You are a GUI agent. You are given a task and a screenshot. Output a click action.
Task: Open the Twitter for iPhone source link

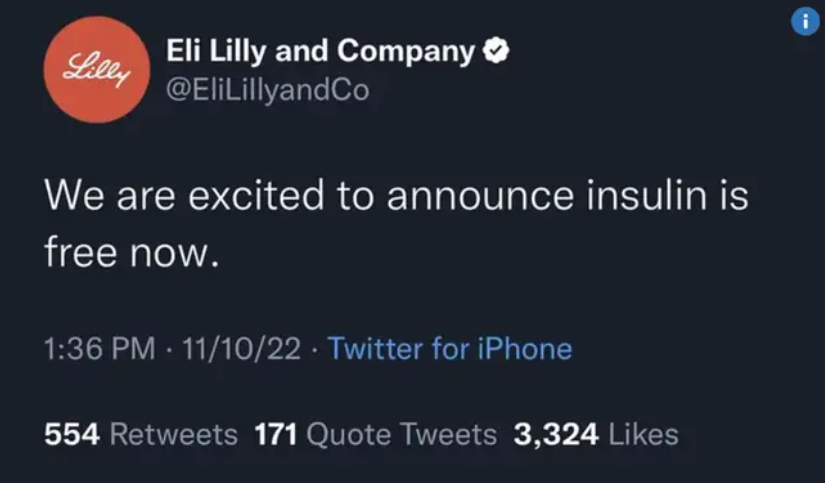[450, 348]
